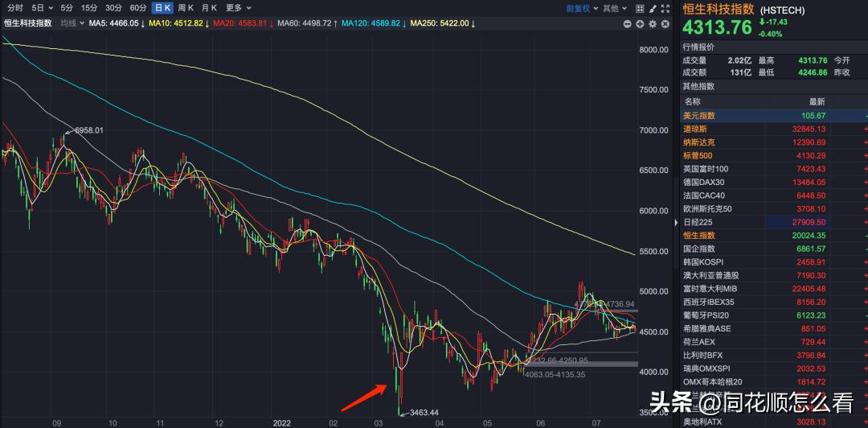This screenshot has height=428, width=868.
Task: Switch to the 周K tab
Action: [x=186, y=8]
